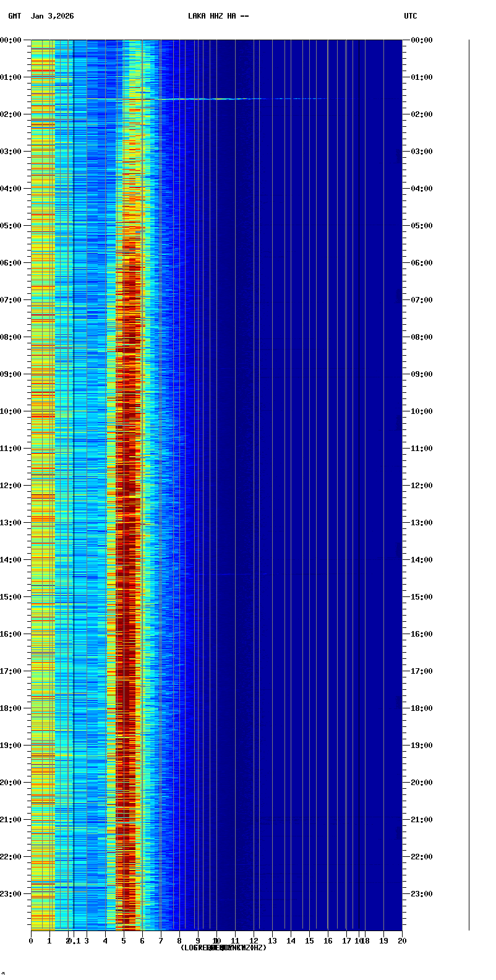Click the 23:00 tick label on left axis
496x980 pixels.
click(x=11, y=894)
